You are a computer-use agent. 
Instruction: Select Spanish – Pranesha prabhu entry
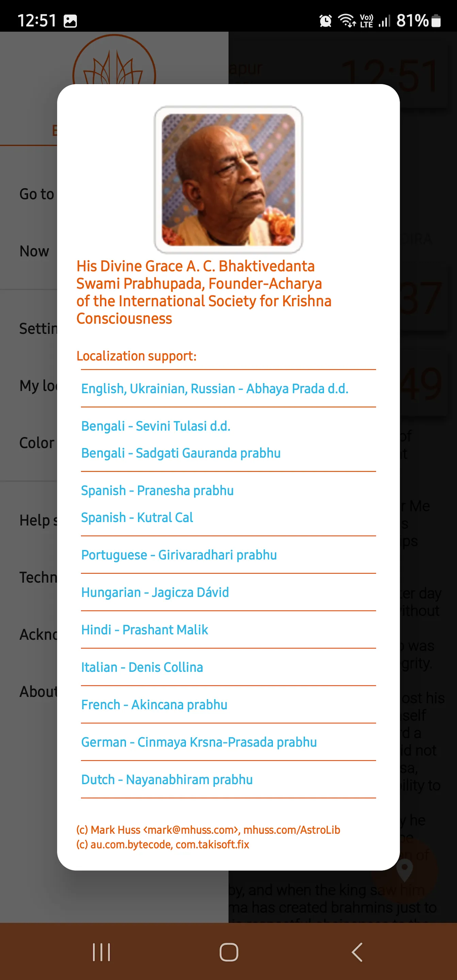tap(157, 490)
